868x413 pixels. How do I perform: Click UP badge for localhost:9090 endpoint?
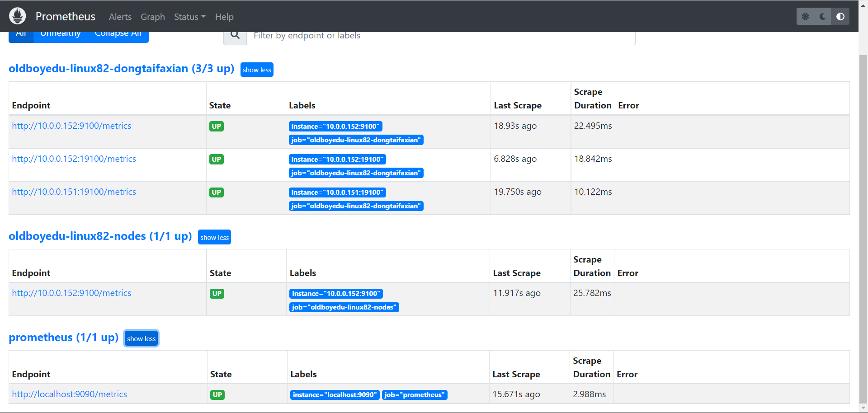pyautogui.click(x=217, y=395)
